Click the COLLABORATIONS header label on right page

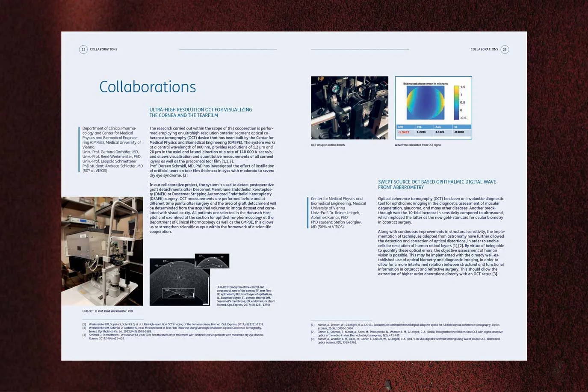coord(484,50)
